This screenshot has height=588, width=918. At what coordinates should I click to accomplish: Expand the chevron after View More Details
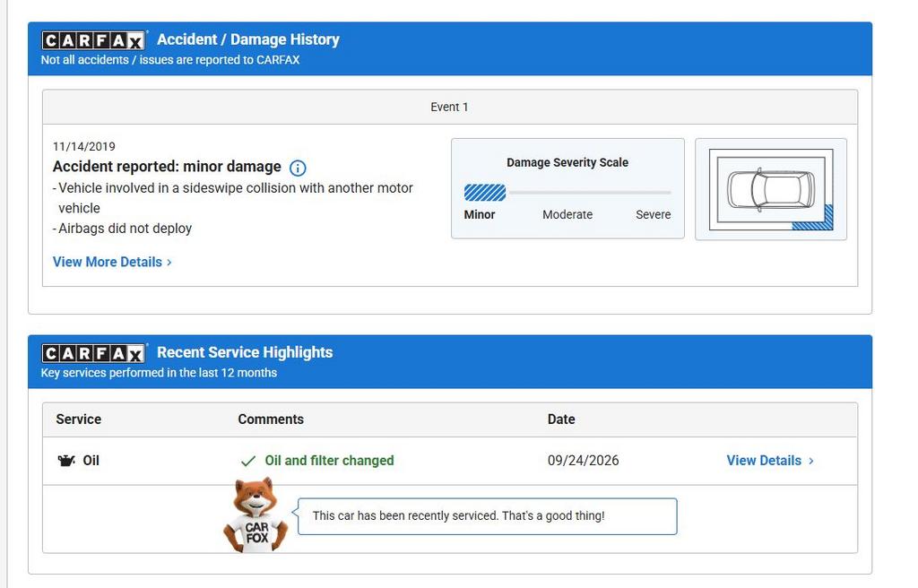tap(169, 263)
